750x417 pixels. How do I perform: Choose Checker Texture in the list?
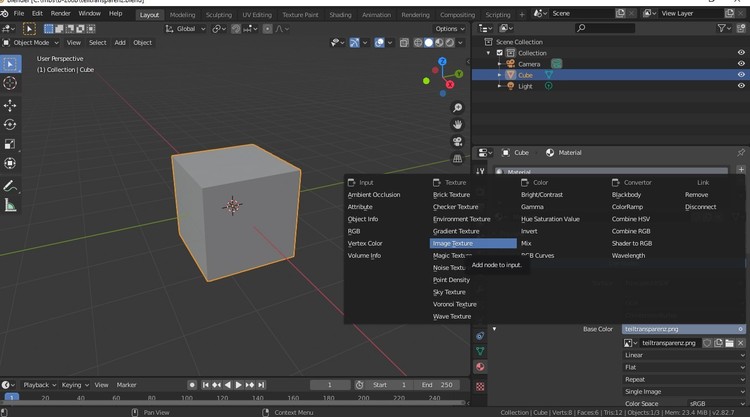[x=455, y=207]
